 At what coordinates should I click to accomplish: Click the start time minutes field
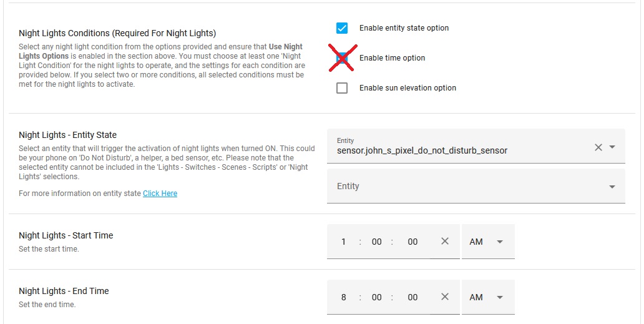[376, 242]
